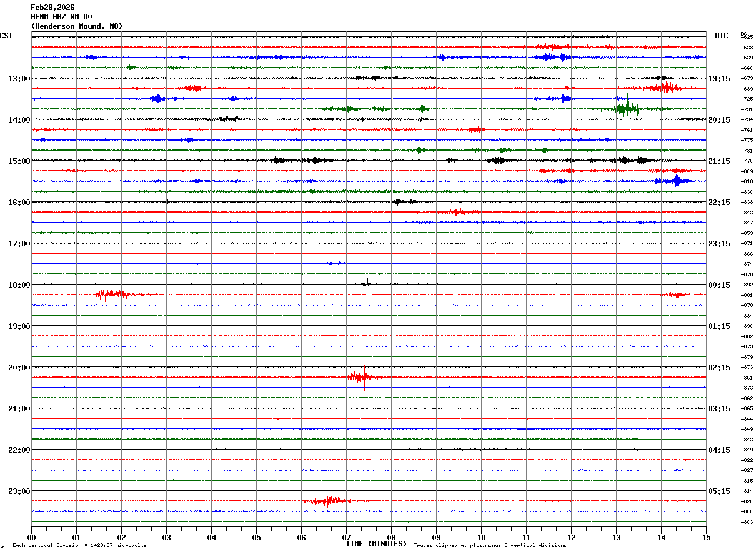This screenshot has width=756, height=554.
Task: Select minute tick label 06
Action: coord(301,538)
